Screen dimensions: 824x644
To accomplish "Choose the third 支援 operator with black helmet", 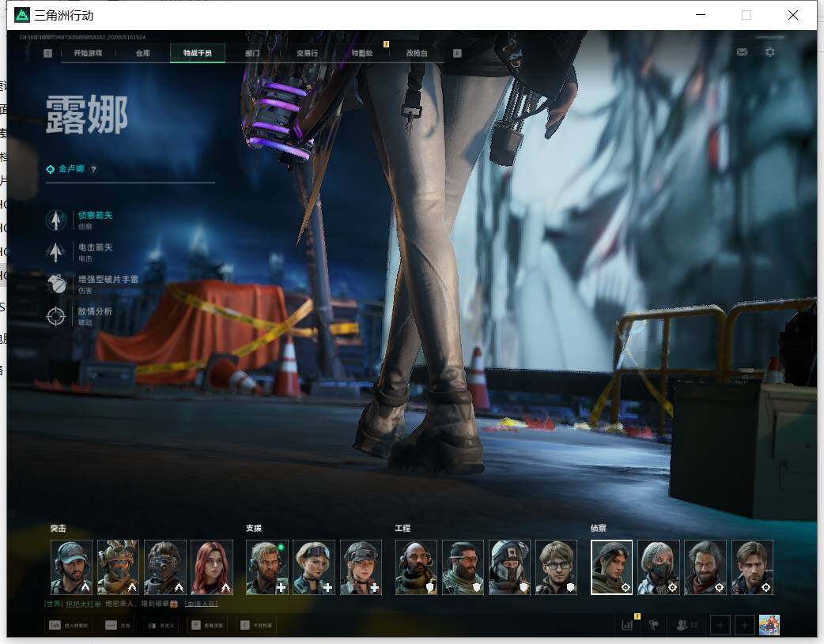I will (x=361, y=567).
